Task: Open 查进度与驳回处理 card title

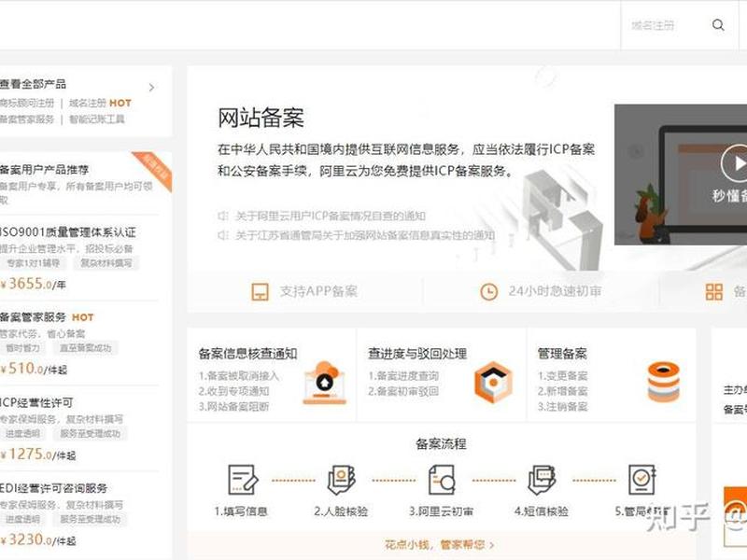Action: pyautogui.click(x=417, y=354)
